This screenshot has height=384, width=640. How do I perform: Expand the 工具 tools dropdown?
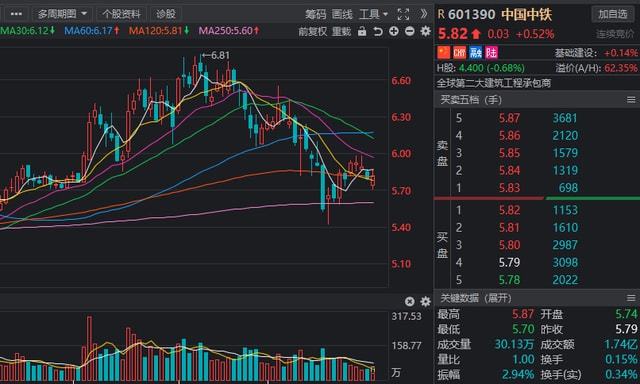pyautogui.click(x=373, y=14)
